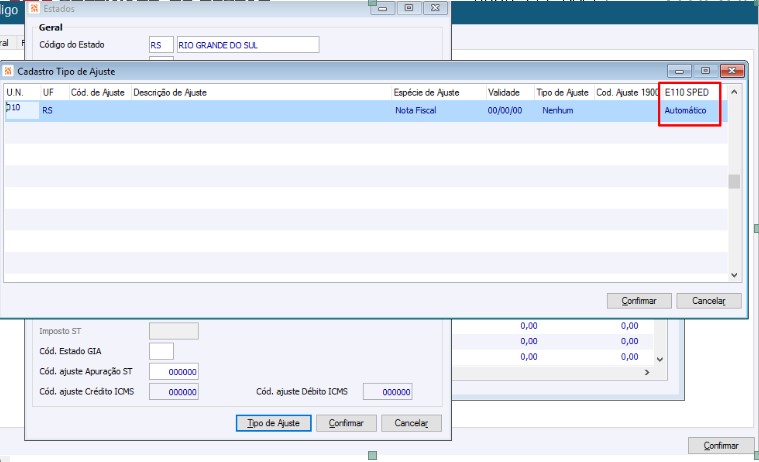Minimize Cadastro Tipo de Ajuste window
This screenshot has width=759, height=462.
point(679,71)
